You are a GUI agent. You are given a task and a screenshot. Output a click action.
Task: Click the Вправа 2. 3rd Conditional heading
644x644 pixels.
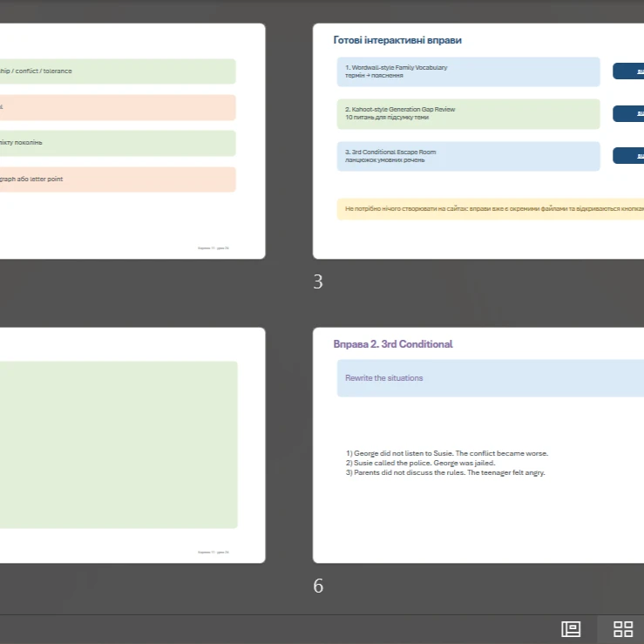click(393, 344)
